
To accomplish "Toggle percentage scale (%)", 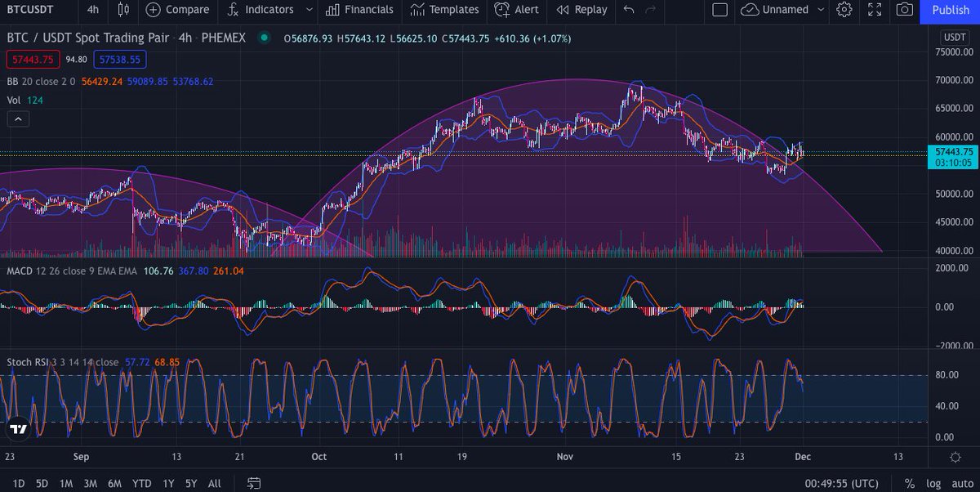I will pos(910,483).
